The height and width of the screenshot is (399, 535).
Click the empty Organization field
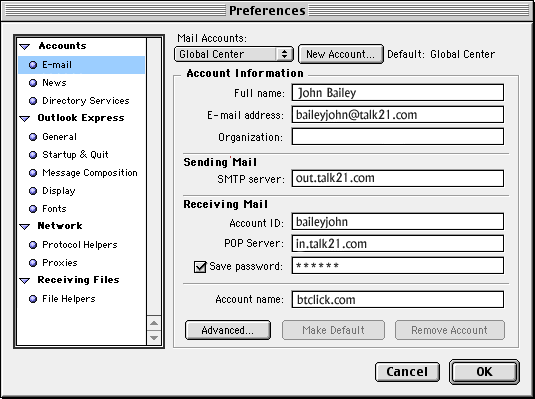397,137
